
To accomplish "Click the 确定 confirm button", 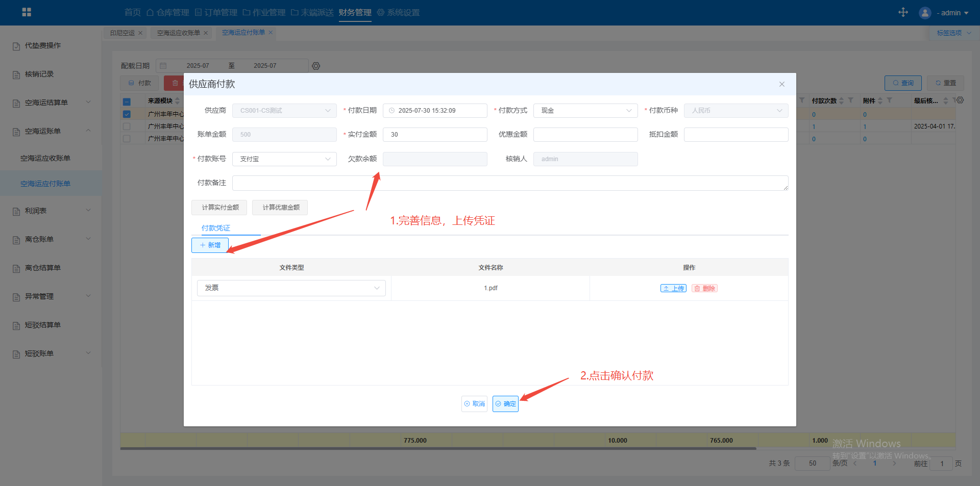I will tap(505, 403).
